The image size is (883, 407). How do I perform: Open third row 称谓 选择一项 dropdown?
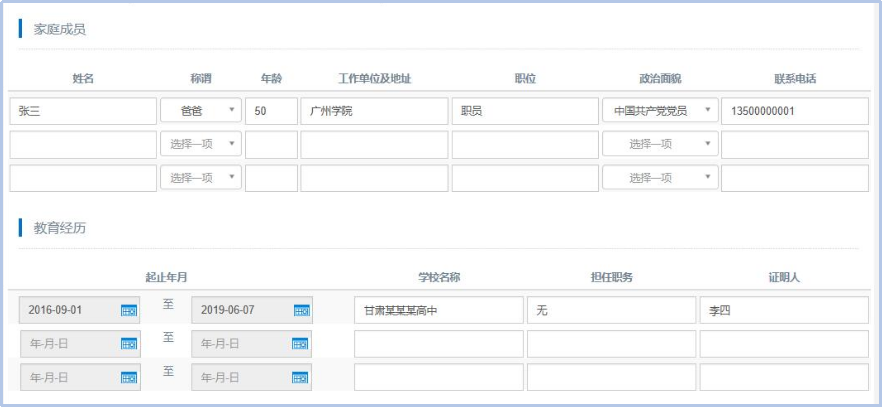click(201, 178)
